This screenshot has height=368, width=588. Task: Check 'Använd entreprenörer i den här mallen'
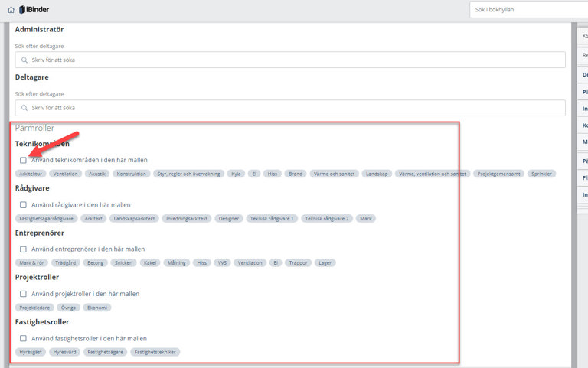point(23,249)
